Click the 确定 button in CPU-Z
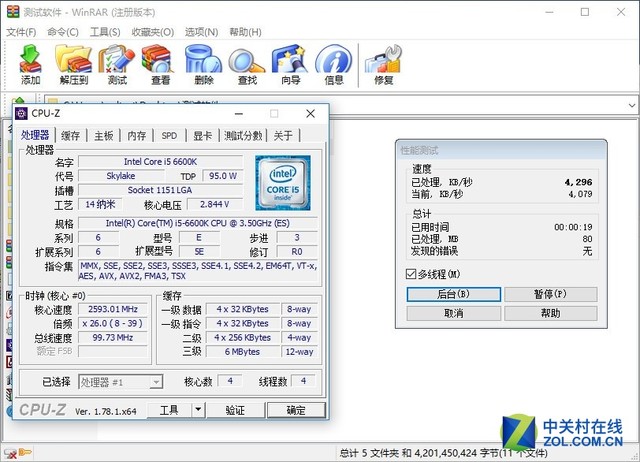The image size is (640, 462). tap(296, 410)
